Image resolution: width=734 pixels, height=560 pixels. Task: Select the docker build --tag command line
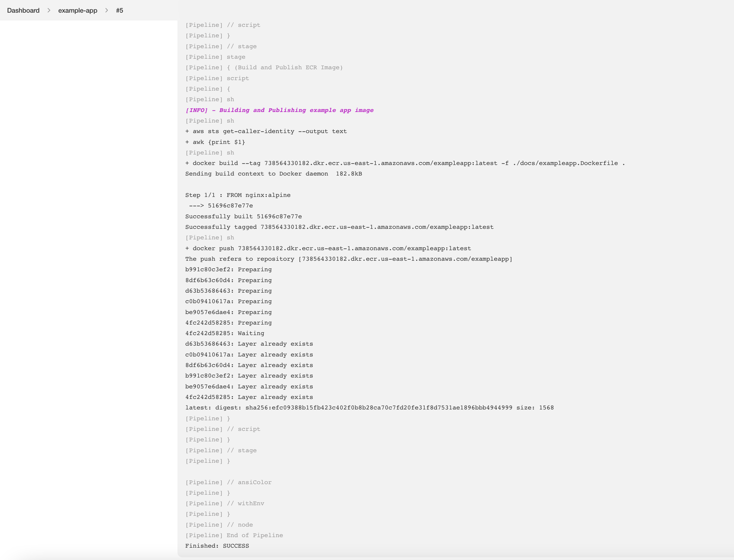pos(405,163)
